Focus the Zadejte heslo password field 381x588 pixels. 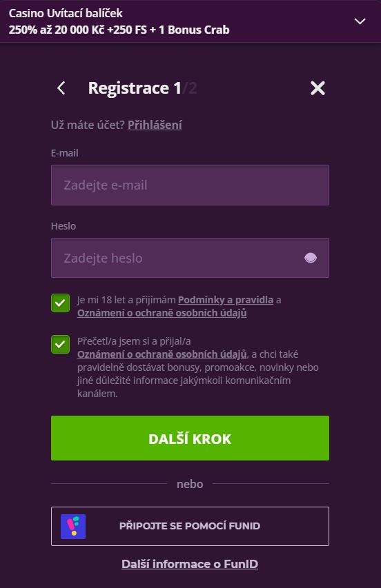[190, 258]
